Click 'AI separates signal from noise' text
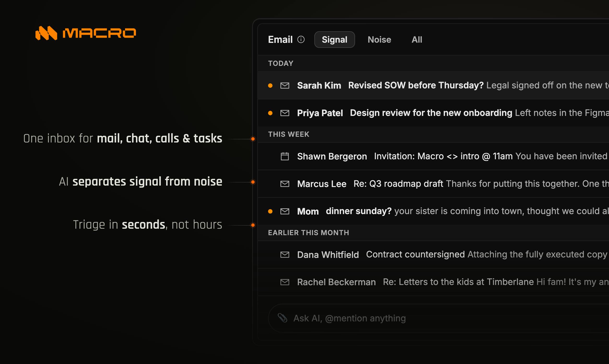Viewport: 609px width, 364px height. click(141, 182)
